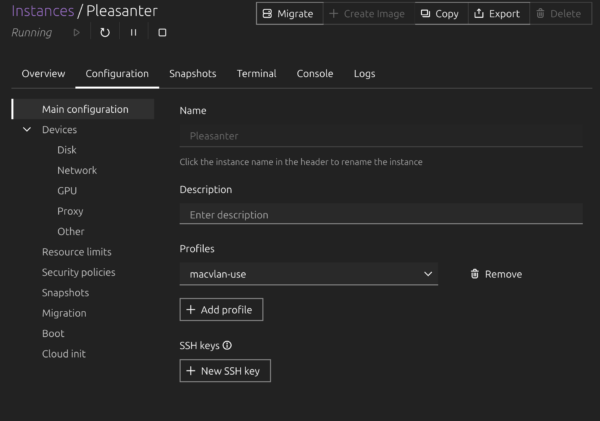Open Resource limits settings
Image resolution: width=600 pixels, height=421 pixels.
(x=76, y=252)
